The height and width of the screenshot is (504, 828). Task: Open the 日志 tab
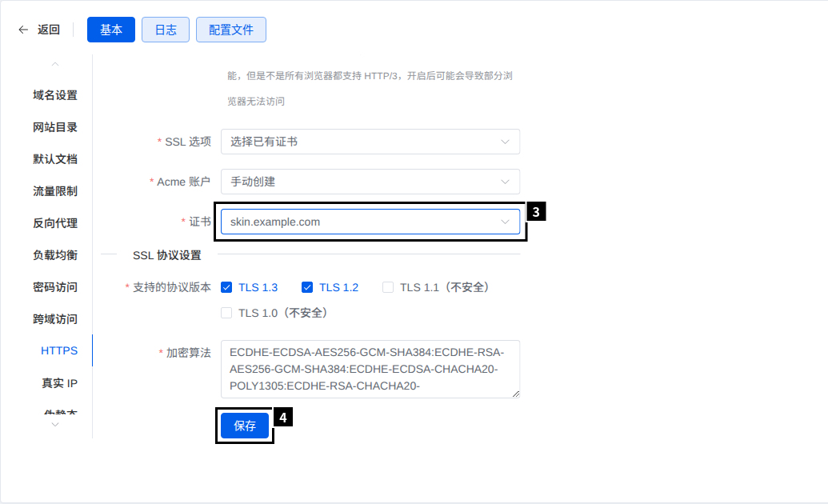pyautogui.click(x=166, y=30)
